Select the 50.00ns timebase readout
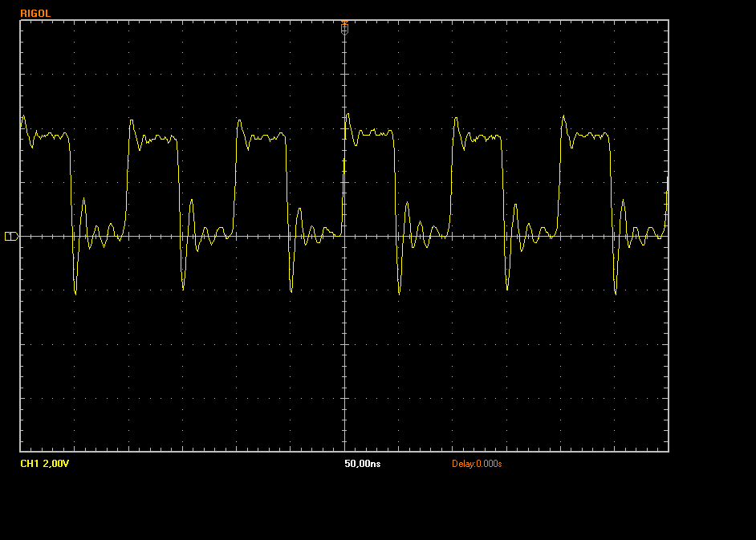Screen dimensions: 756x540 point(362,464)
